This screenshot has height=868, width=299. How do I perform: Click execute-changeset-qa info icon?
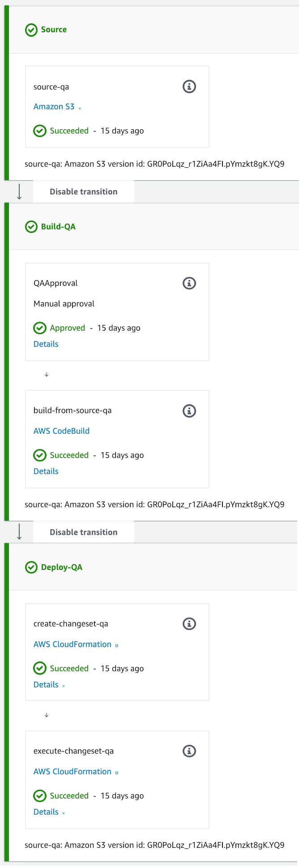[189, 751]
